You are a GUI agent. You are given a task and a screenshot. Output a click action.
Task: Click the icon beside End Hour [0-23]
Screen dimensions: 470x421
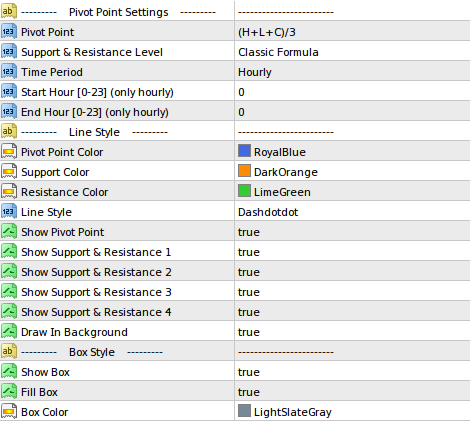coord(9,112)
